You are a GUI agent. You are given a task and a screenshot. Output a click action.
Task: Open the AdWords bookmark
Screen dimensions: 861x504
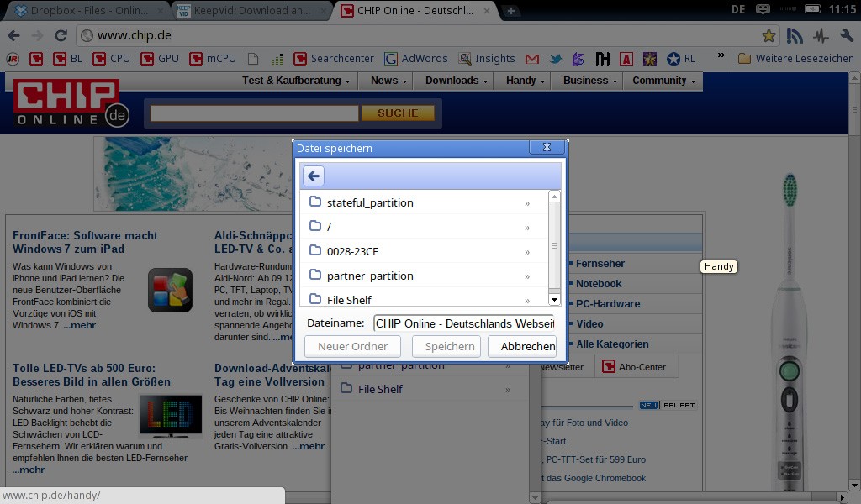pos(415,59)
